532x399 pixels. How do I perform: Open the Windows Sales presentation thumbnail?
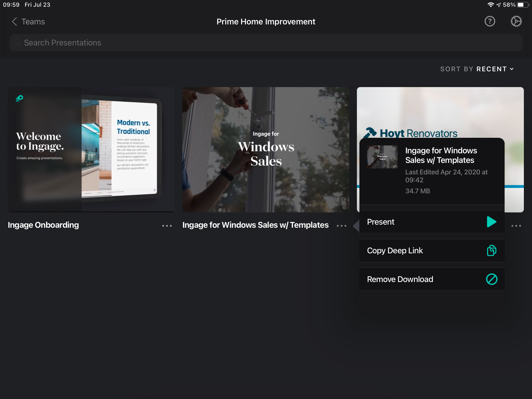point(266,150)
